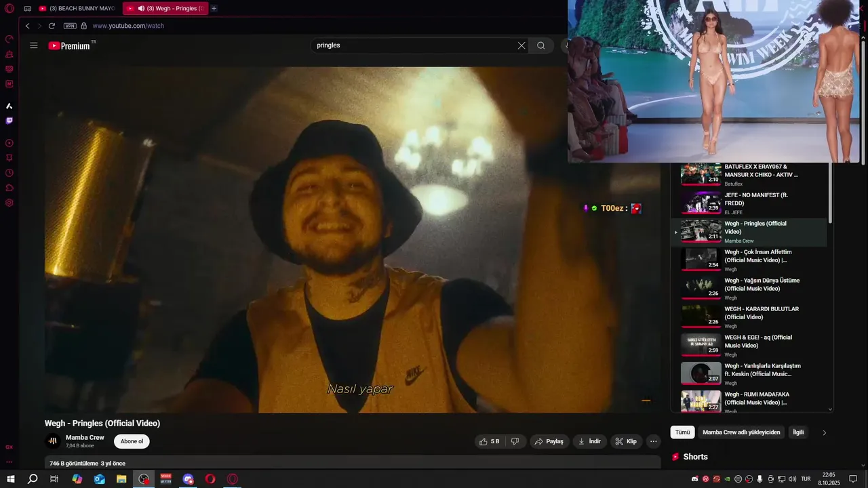This screenshot has width=868, height=488.
Task: Like the Wegh Pringles video
Action: (x=490, y=441)
